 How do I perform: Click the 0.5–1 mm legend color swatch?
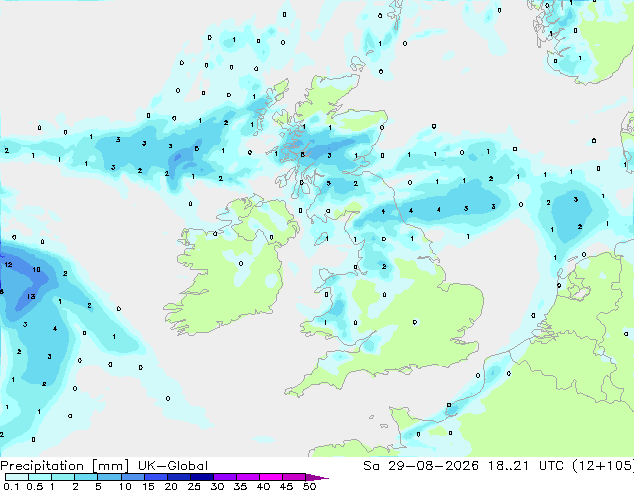pos(40,477)
